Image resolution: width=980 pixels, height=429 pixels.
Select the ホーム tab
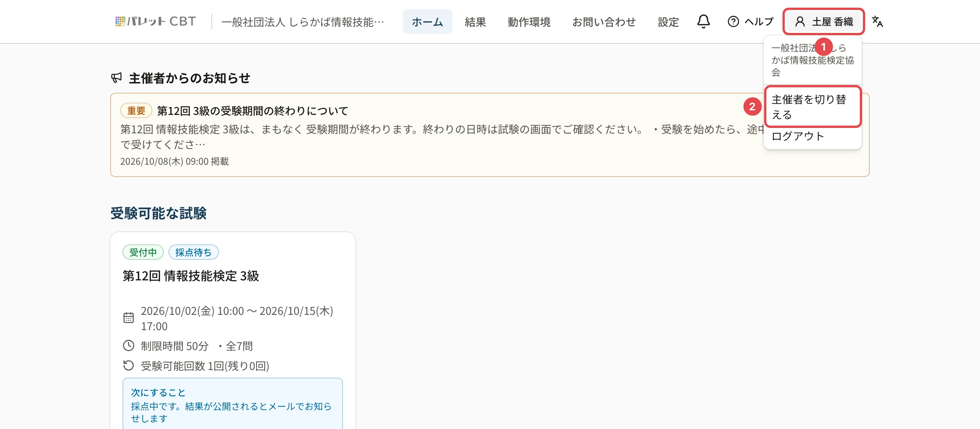(x=427, y=22)
